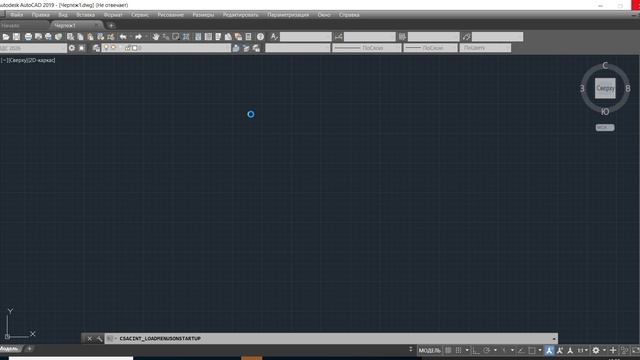Click the highlighted annotation scale icon
The image size is (640, 360).
(549, 350)
